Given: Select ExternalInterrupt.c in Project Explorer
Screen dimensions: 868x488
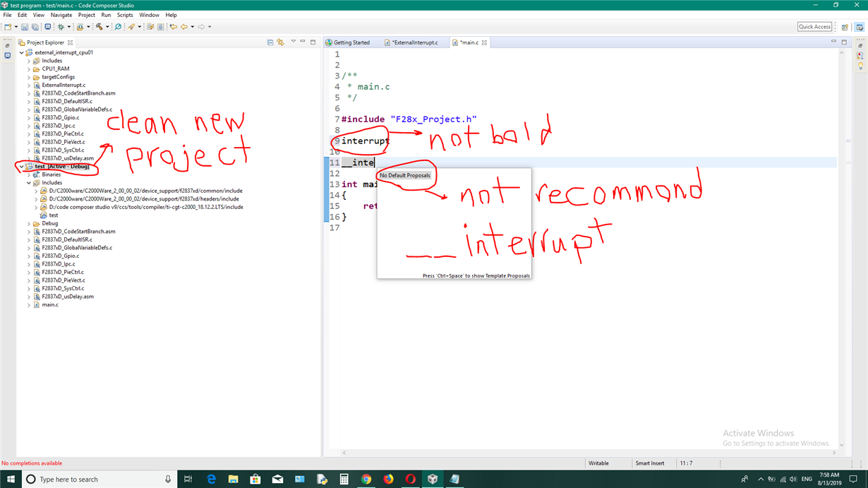Looking at the screenshot, I should [64, 85].
